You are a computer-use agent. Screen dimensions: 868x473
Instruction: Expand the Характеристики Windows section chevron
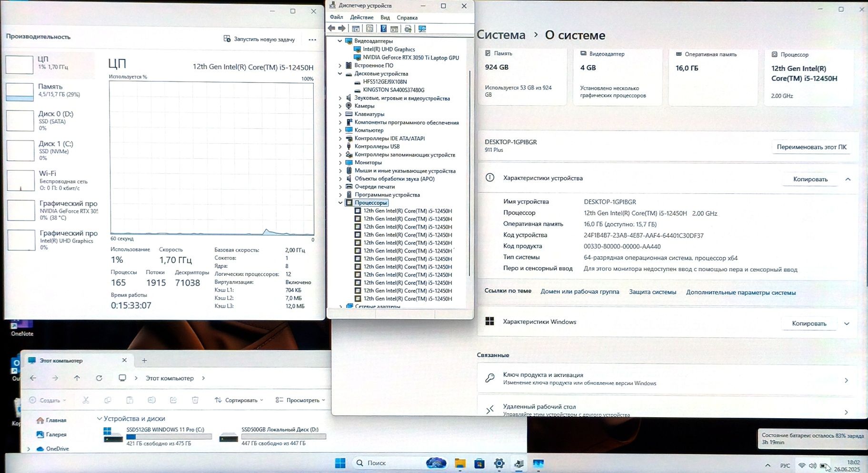847,323
